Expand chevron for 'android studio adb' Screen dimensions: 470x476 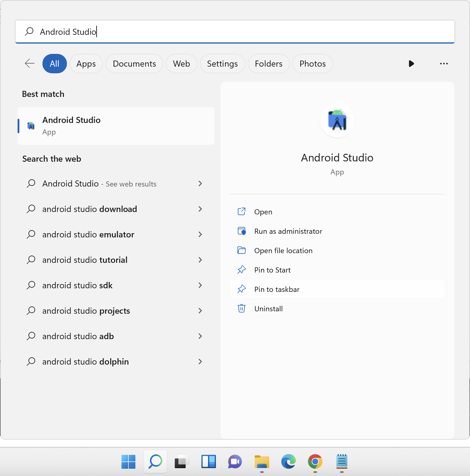pyautogui.click(x=200, y=336)
